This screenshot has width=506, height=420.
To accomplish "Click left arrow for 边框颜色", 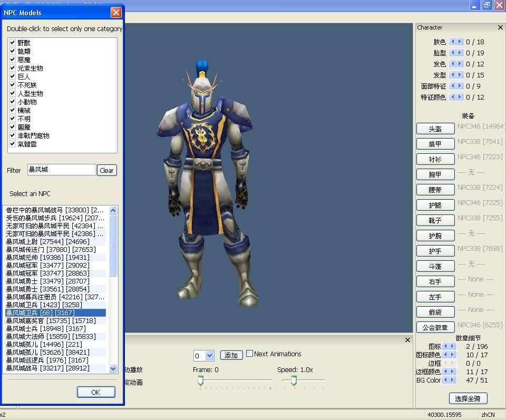I will coord(445,372).
